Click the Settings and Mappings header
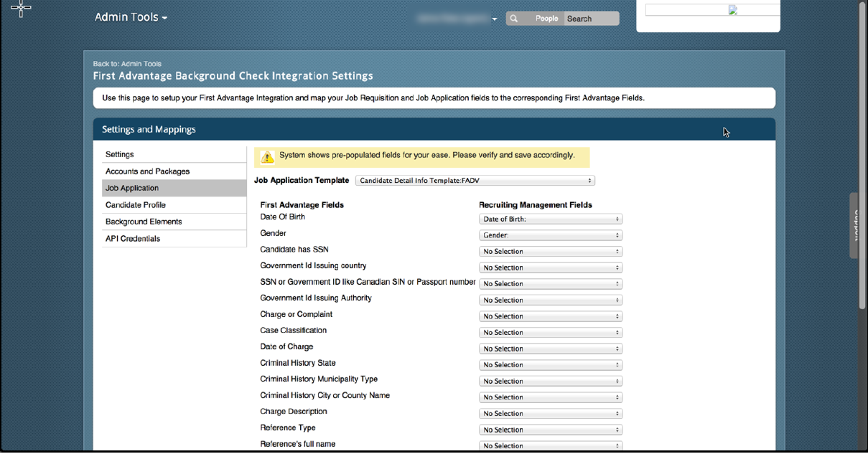The height and width of the screenshot is (454, 868). click(434, 129)
